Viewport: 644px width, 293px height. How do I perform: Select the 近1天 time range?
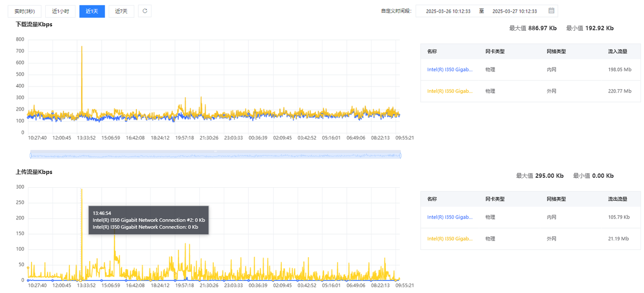tap(92, 11)
